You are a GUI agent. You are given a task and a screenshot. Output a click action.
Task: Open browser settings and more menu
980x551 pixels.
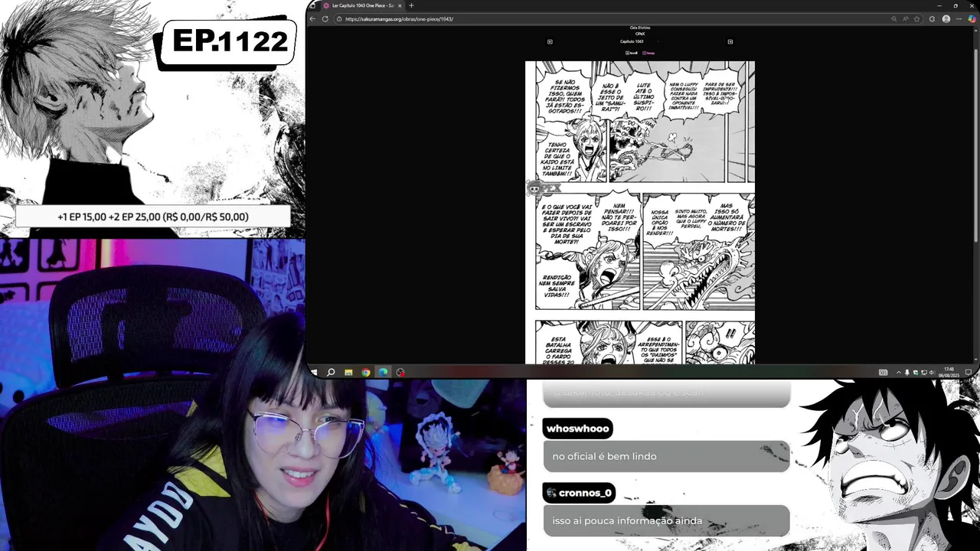(959, 18)
